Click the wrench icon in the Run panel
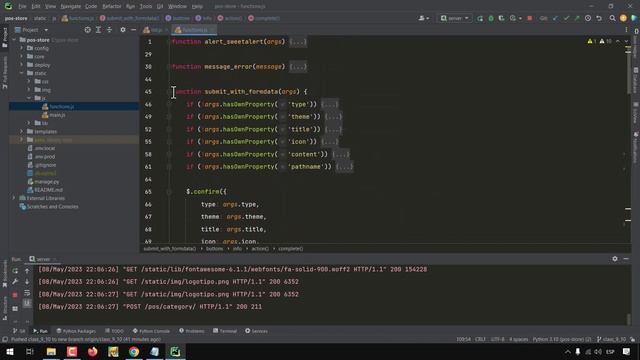The height and width of the screenshot is (360, 640). point(15,282)
